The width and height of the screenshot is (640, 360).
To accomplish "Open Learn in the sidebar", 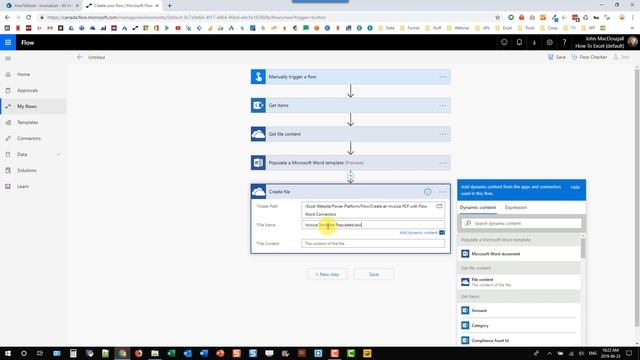I will point(23,186).
